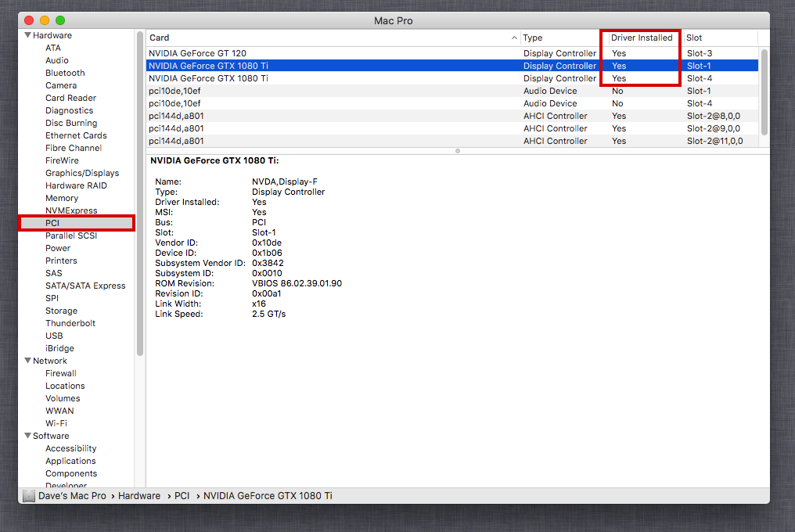Click the Mac computer icon in path bar
The height and width of the screenshot is (532, 795).
pos(29,496)
